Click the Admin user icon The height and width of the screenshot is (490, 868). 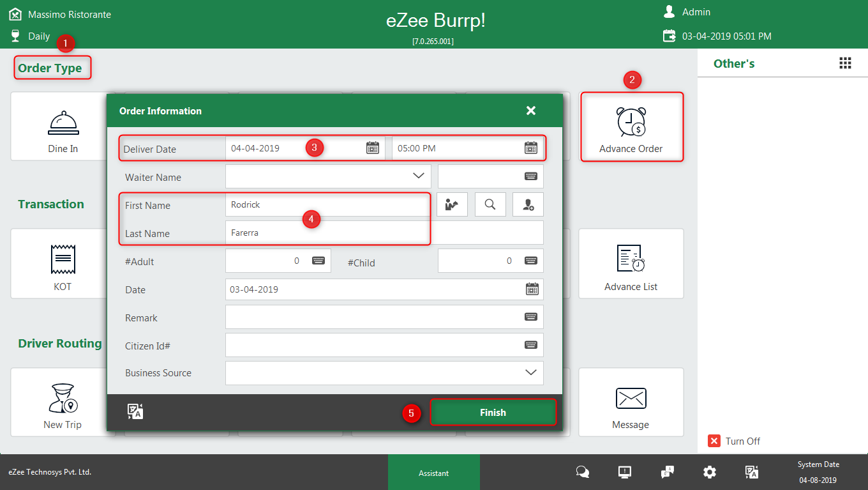[670, 11]
